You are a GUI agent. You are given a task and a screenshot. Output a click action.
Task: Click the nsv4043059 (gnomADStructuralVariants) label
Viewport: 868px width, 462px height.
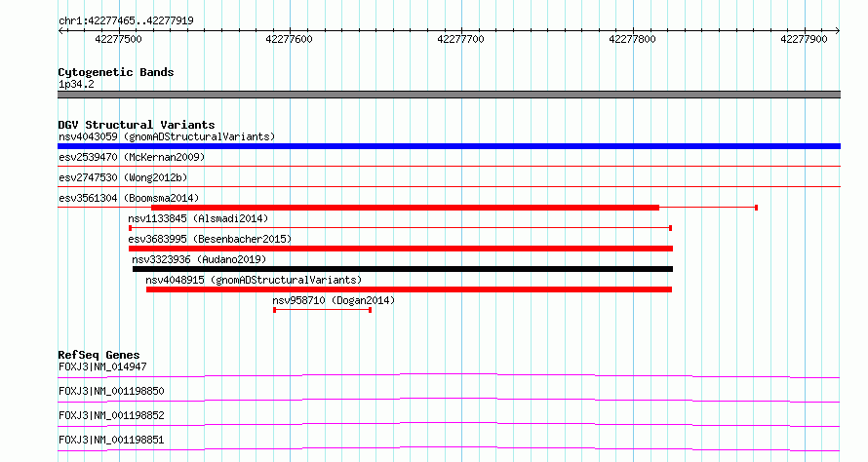(x=167, y=136)
